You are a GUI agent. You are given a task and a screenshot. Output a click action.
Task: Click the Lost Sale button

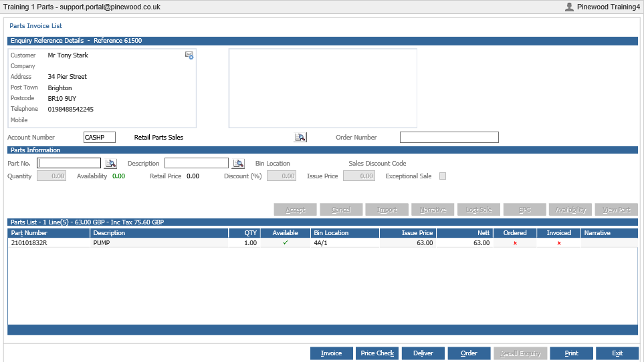(x=479, y=210)
